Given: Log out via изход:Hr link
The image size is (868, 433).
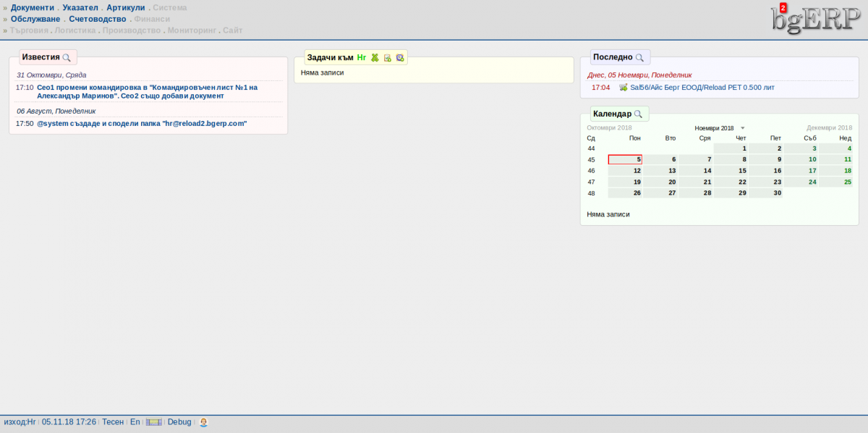Looking at the screenshot, I should click(x=20, y=421).
